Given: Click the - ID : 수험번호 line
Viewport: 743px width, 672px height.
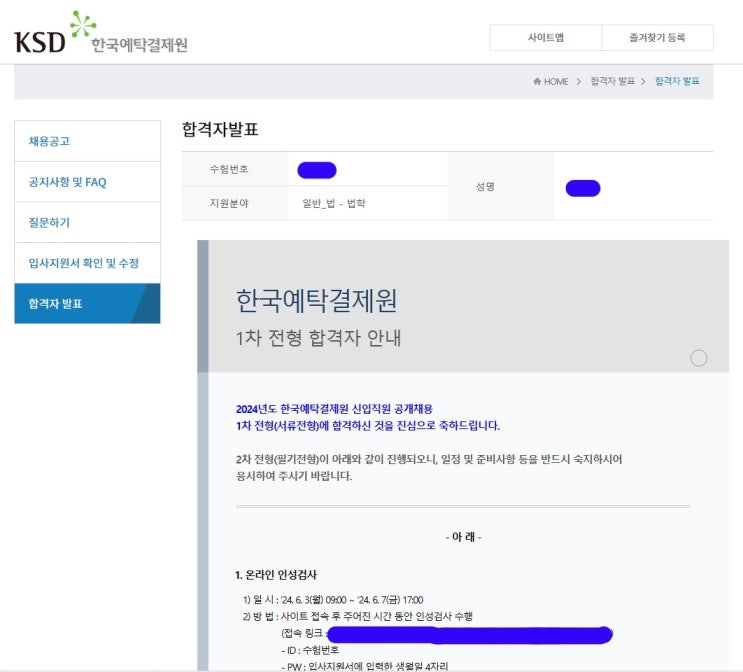Looking at the screenshot, I should point(310,650).
